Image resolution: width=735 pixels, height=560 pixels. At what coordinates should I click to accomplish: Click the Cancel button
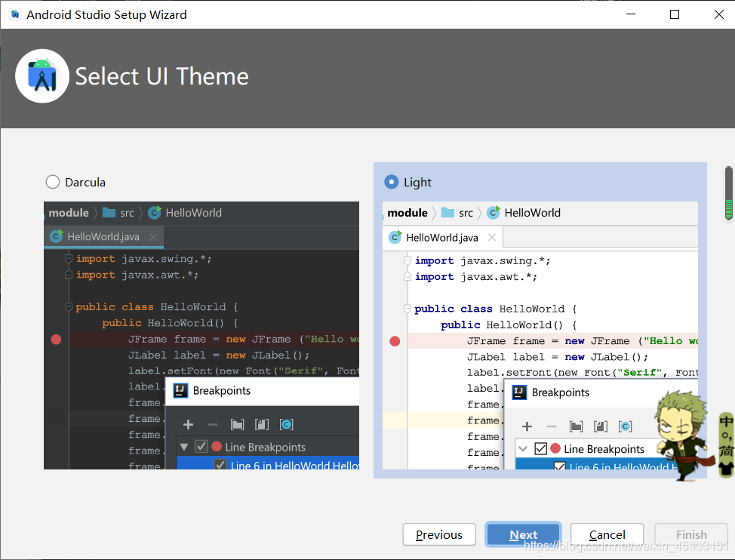click(607, 534)
